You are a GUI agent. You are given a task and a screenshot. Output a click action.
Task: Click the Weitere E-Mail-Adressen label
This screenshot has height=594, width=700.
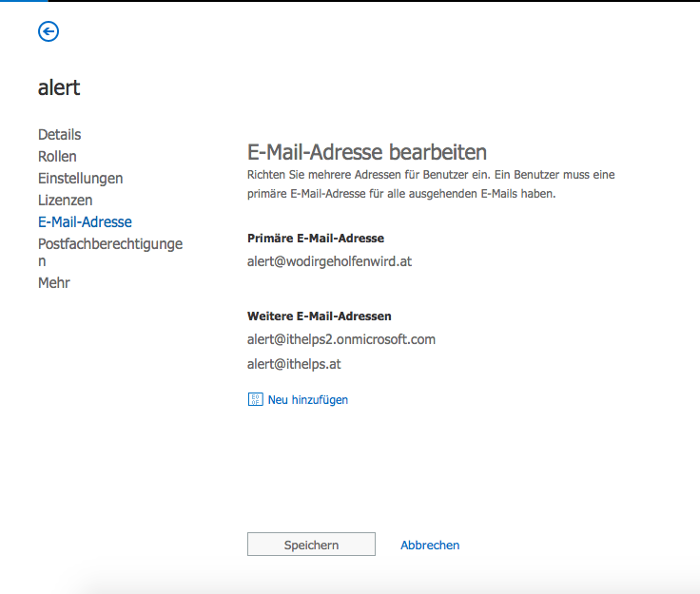(x=320, y=316)
